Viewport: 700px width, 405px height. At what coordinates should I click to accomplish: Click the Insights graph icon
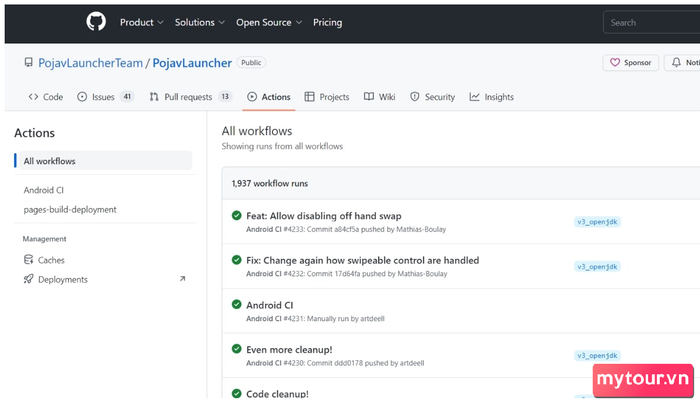coord(475,96)
